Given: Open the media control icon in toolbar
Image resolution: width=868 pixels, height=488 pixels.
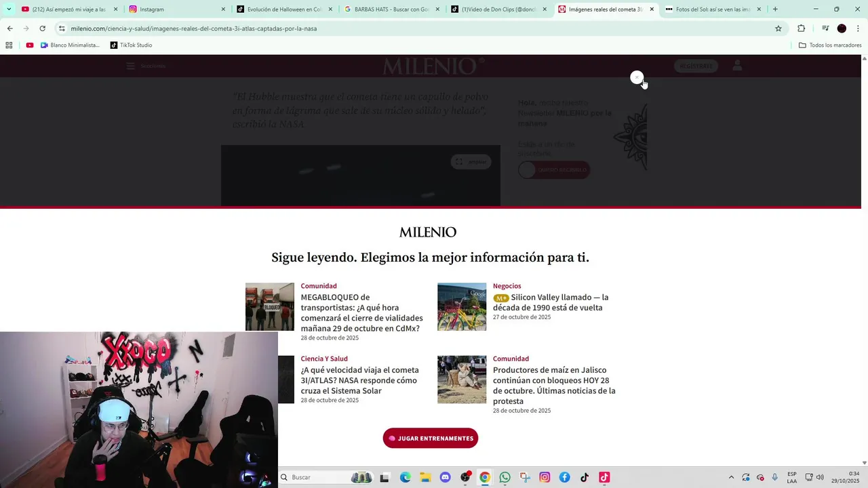Looking at the screenshot, I should pyautogui.click(x=825, y=28).
